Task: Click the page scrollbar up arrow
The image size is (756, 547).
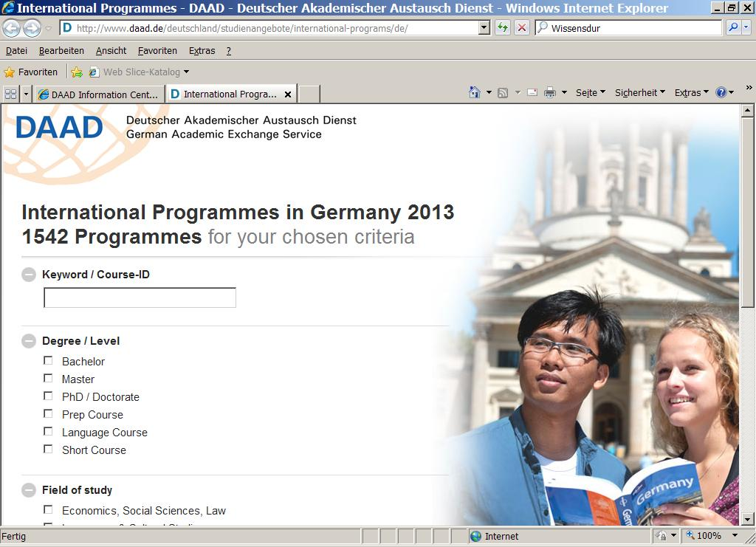Action: 747,111
